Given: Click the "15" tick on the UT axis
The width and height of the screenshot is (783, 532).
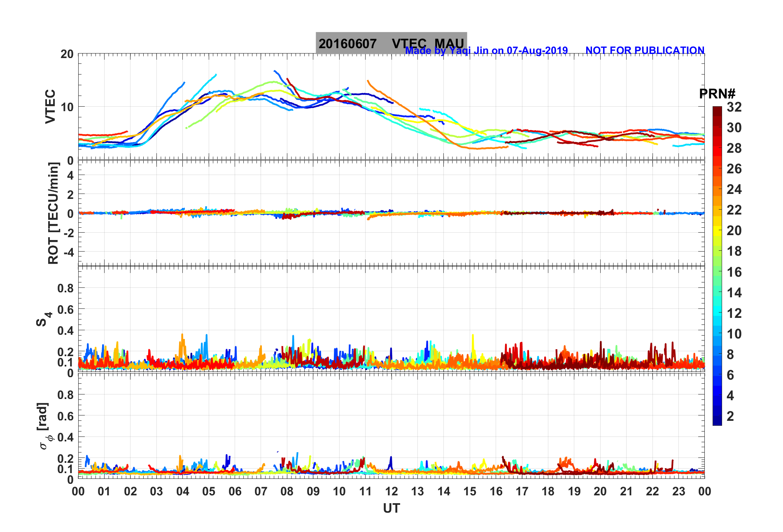Looking at the screenshot, I should coord(470,491).
